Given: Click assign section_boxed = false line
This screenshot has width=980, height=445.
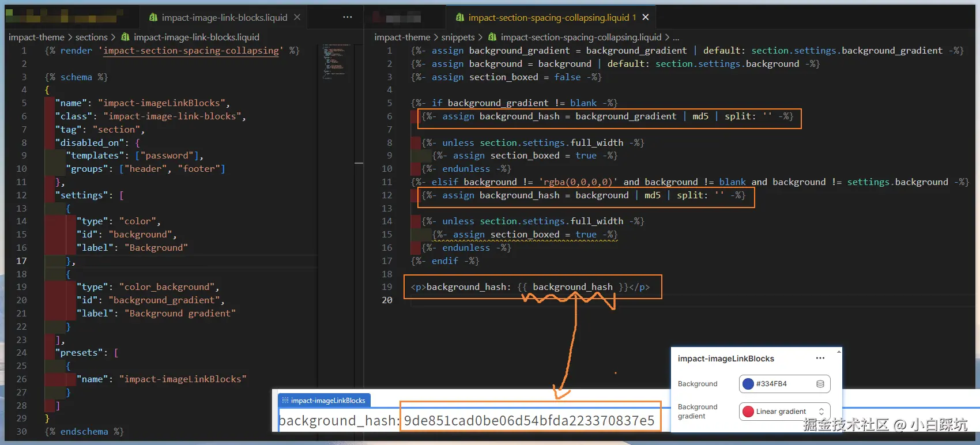Looking at the screenshot, I should [x=506, y=77].
